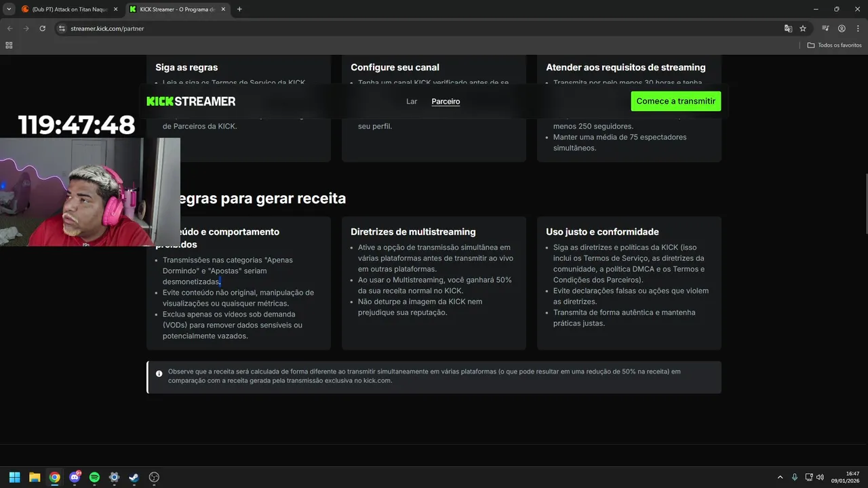The width and height of the screenshot is (868, 488).
Task: Click the streamer.kick.com/partner address field
Action: tap(420, 28)
